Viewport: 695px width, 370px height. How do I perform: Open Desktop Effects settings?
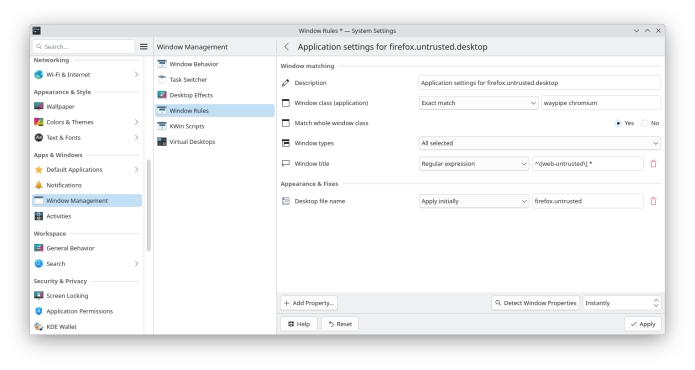point(215,95)
